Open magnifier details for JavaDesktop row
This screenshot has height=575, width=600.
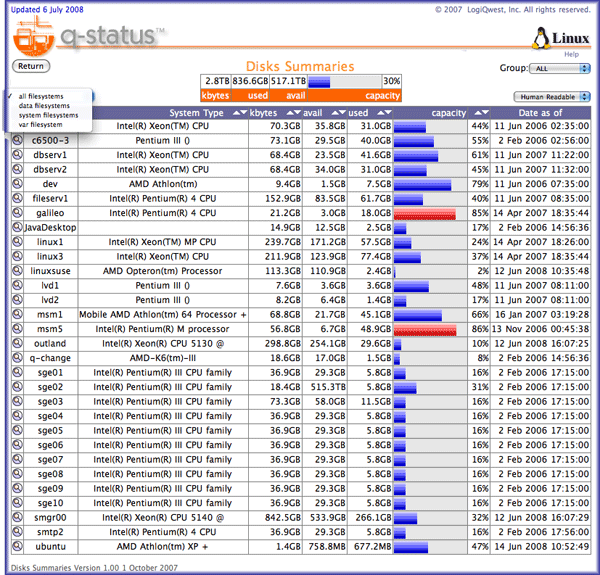click(17, 227)
